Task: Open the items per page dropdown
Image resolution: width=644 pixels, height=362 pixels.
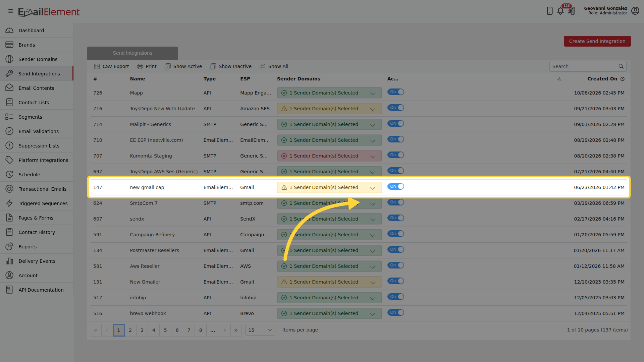Action: coord(260,330)
